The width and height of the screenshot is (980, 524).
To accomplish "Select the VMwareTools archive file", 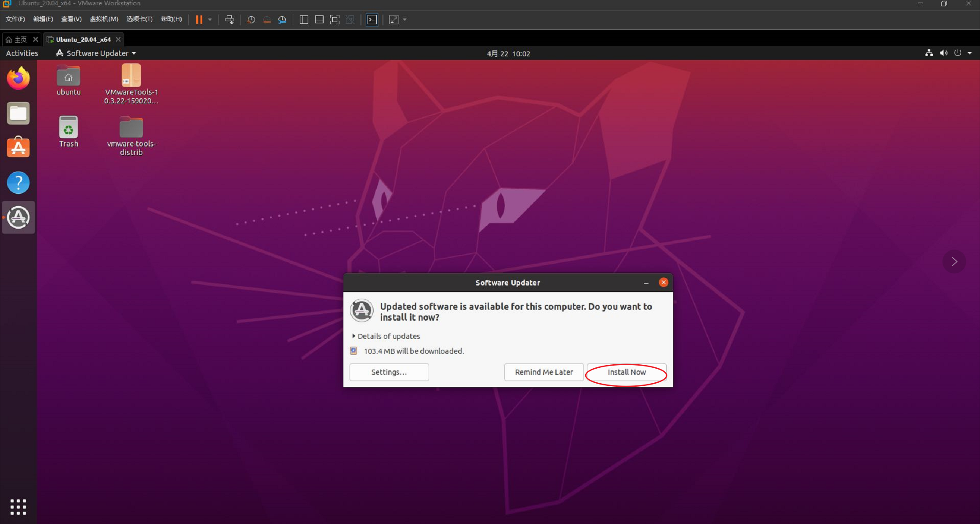I will (131, 84).
